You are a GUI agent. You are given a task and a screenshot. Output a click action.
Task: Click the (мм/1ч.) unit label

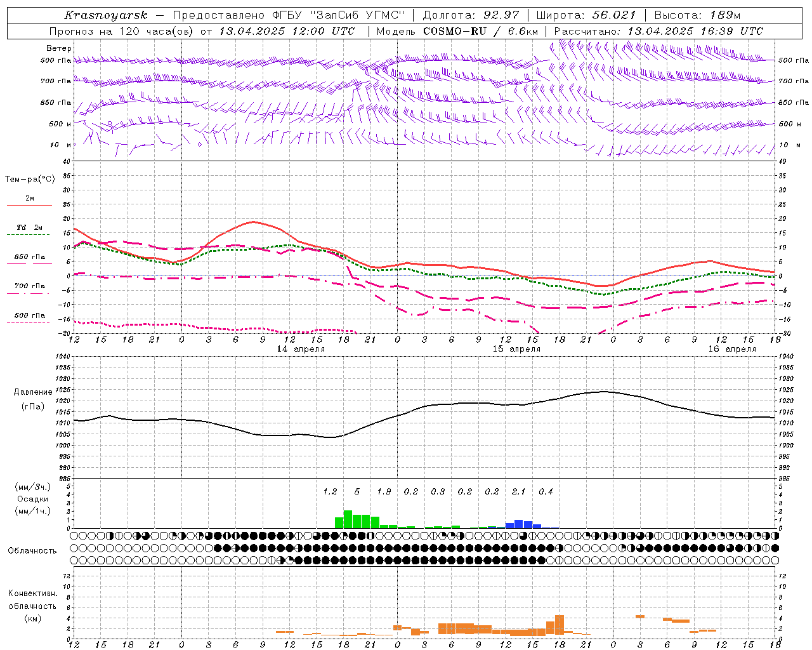point(33,511)
